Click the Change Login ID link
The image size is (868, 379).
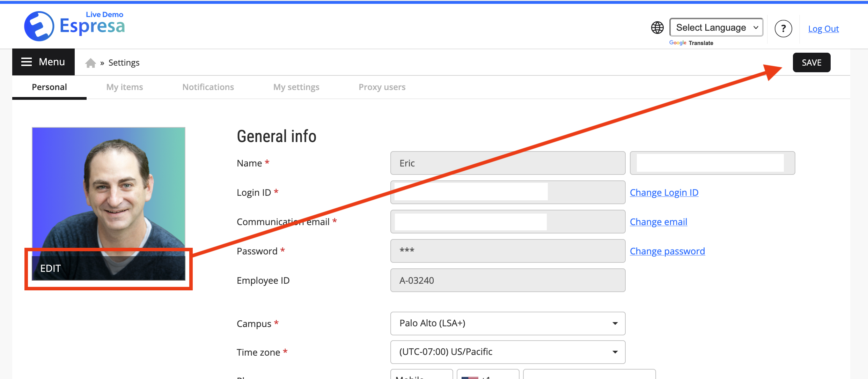664,192
